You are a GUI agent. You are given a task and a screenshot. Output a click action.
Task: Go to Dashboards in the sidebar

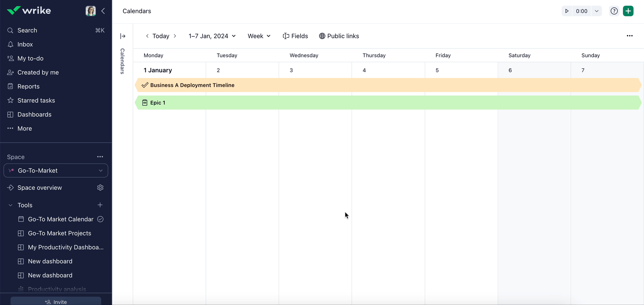pyautogui.click(x=34, y=115)
